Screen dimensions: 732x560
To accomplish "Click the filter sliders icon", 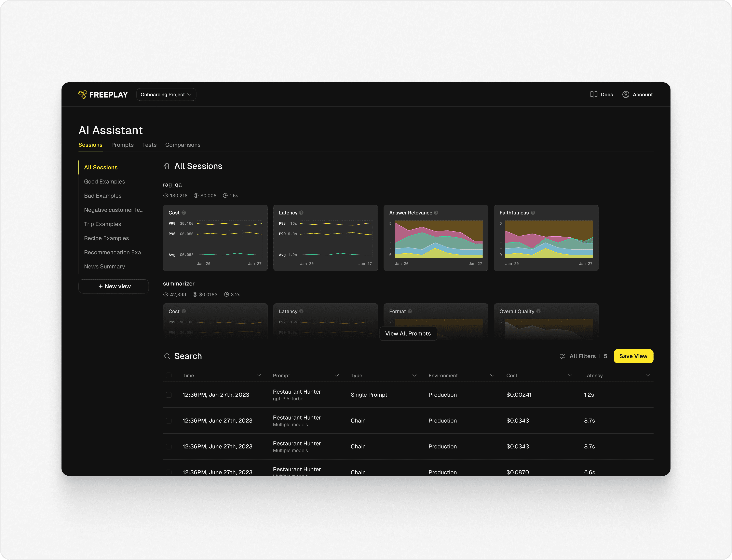I will coord(562,356).
